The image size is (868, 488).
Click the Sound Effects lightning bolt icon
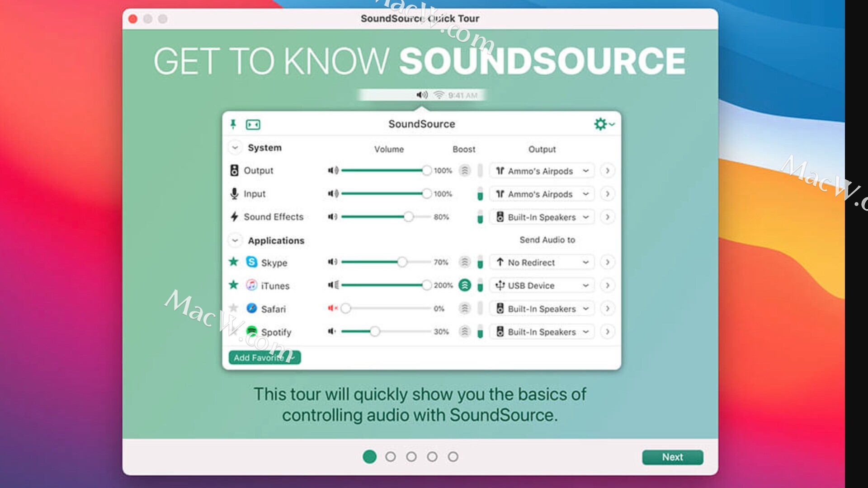[x=234, y=217]
